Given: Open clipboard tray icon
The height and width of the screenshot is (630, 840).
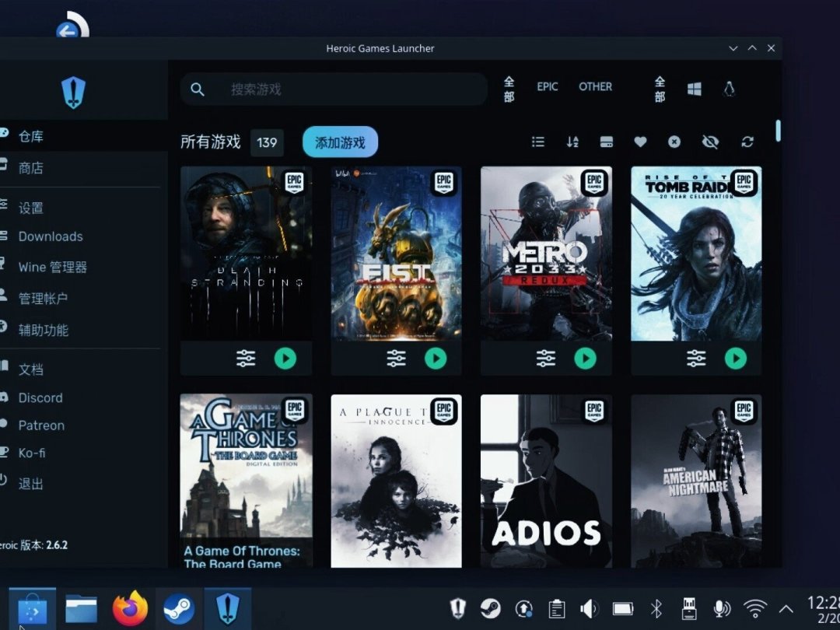Looking at the screenshot, I should coord(556,609).
